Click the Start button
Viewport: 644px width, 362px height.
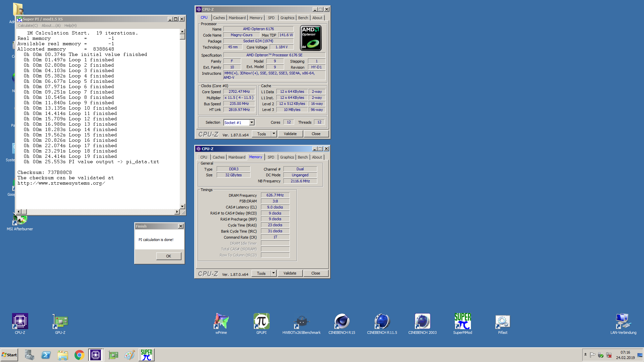pyautogui.click(x=9, y=355)
